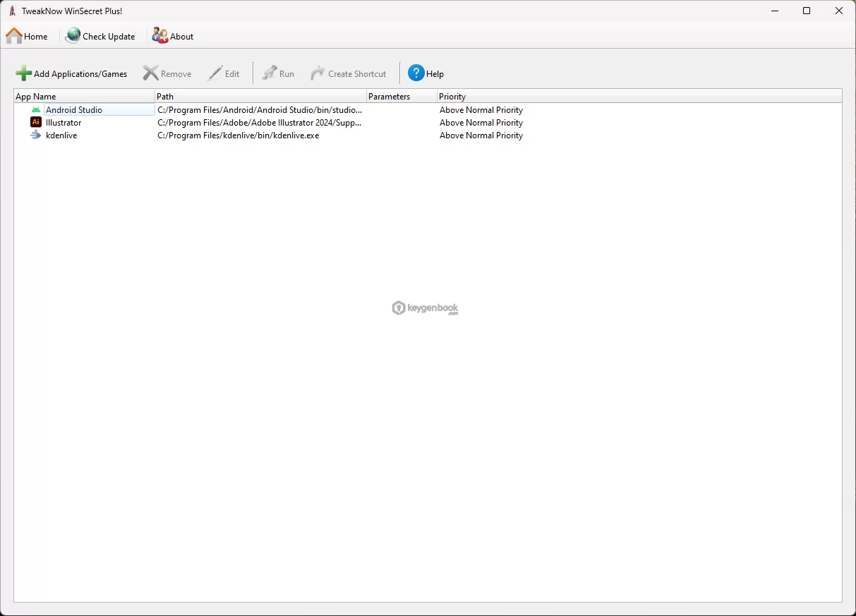Click the green plus Add Applications/Games icon
The height and width of the screenshot is (616, 856).
23,73
